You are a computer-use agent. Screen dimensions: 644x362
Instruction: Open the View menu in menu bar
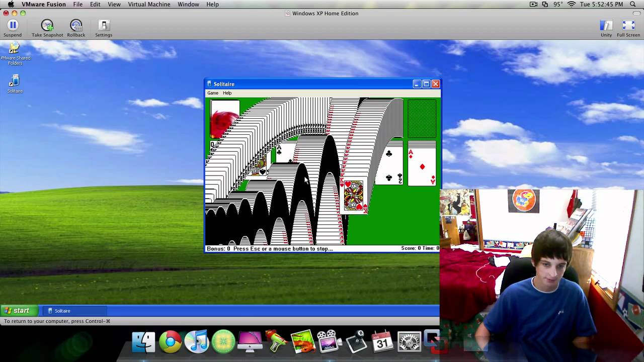pyautogui.click(x=114, y=5)
